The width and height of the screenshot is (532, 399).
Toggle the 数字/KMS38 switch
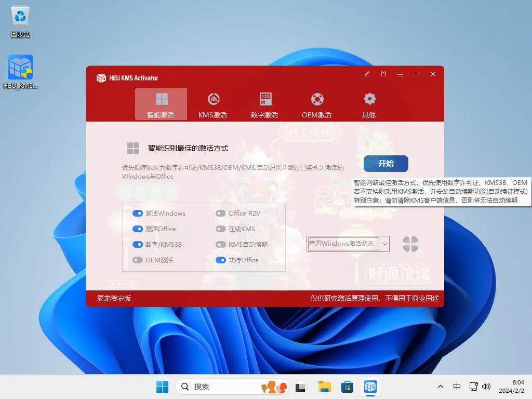[137, 244]
